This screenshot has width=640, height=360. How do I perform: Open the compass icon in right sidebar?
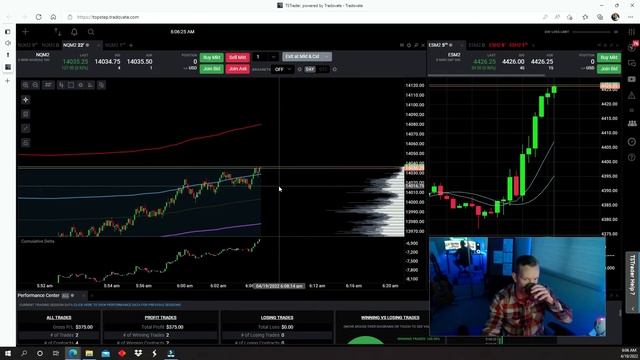(x=632, y=142)
